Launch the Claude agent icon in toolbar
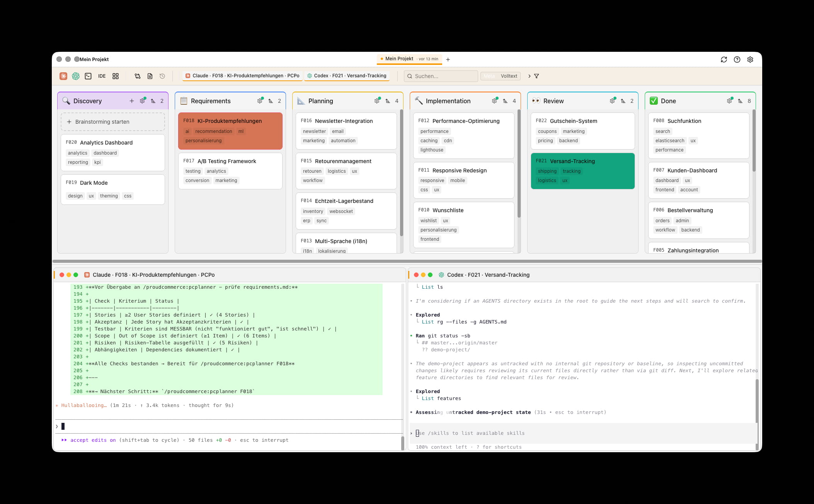814x504 pixels. (63, 76)
